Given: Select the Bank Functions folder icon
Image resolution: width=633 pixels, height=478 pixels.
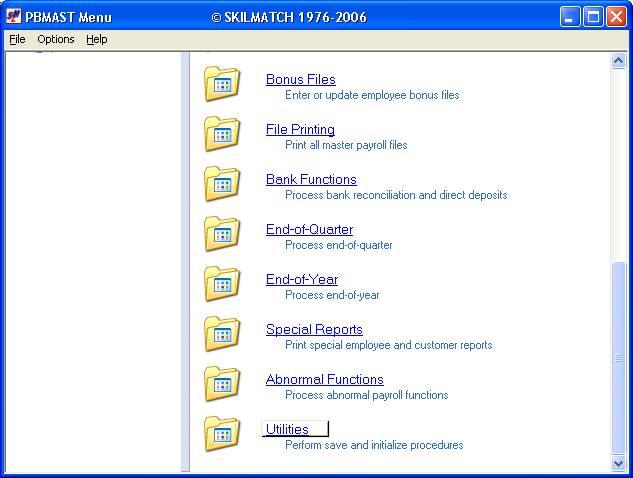Looking at the screenshot, I should (222, 184).
